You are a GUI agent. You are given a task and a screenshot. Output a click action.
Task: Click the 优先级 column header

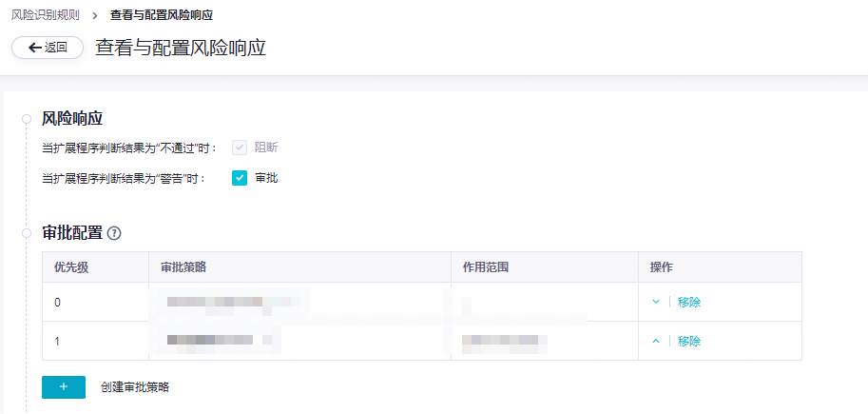[71, 266]
